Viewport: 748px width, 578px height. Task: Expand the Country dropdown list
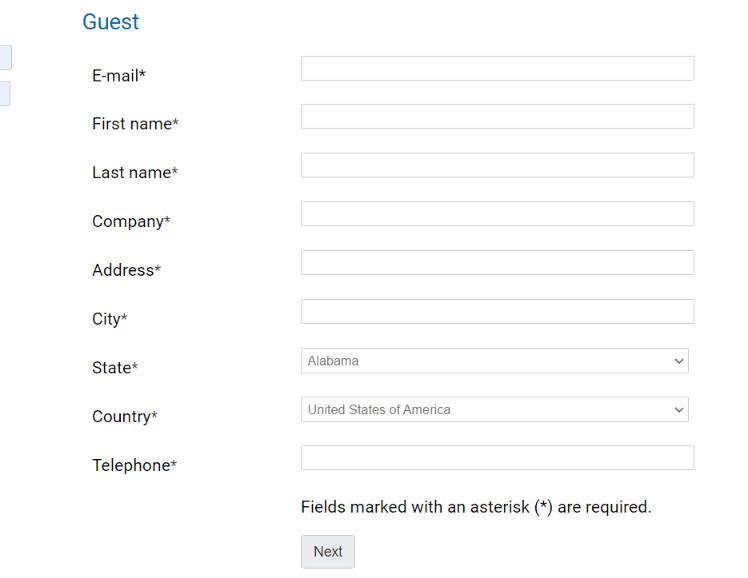494,410
